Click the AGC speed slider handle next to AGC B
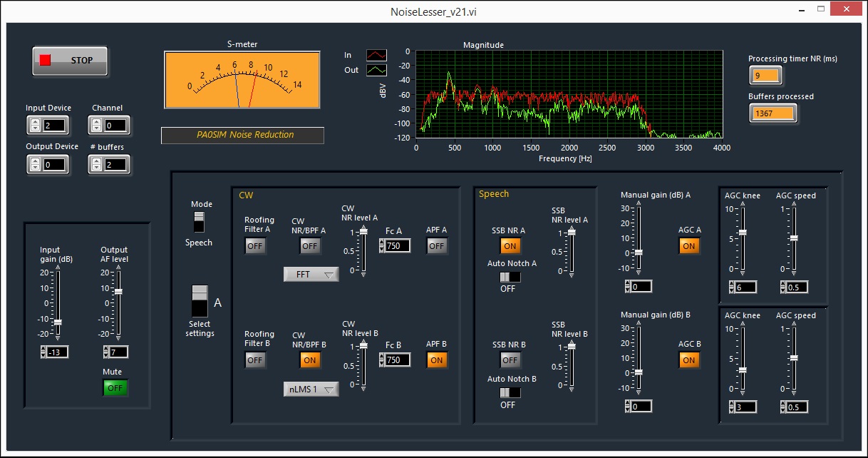This screenshot has width=868, height=458. click(794, 358)
